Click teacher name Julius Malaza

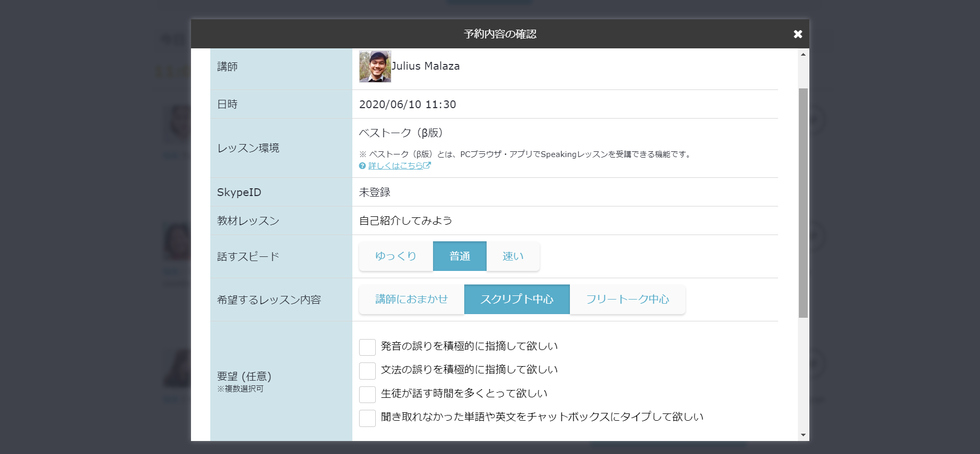click(425, 67)
